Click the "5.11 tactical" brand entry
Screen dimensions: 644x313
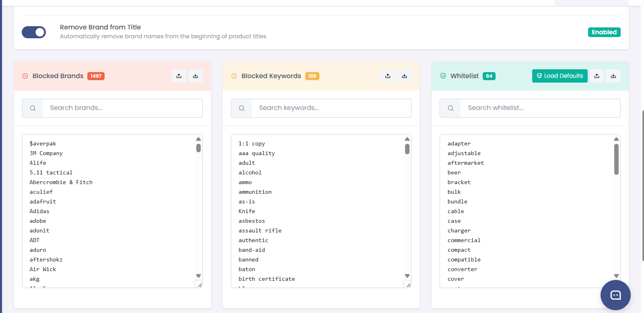coord(51,173)
